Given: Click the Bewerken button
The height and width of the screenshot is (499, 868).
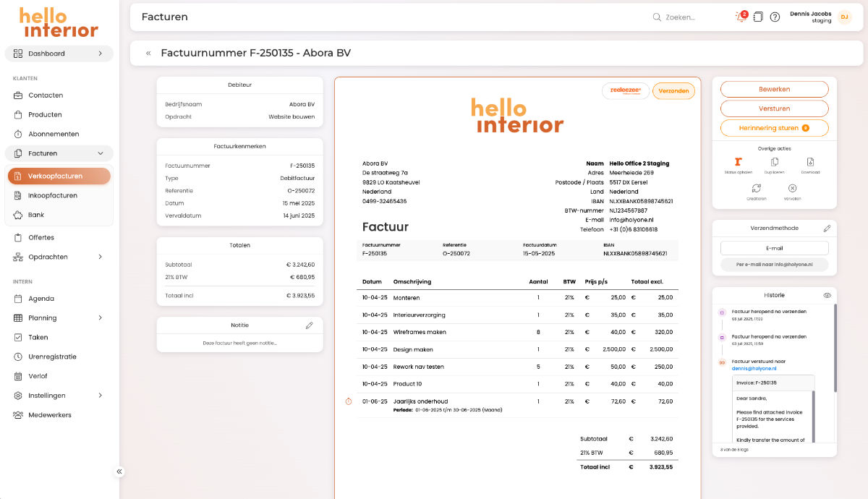Looking at the screenshot, I should pos(774,89).
